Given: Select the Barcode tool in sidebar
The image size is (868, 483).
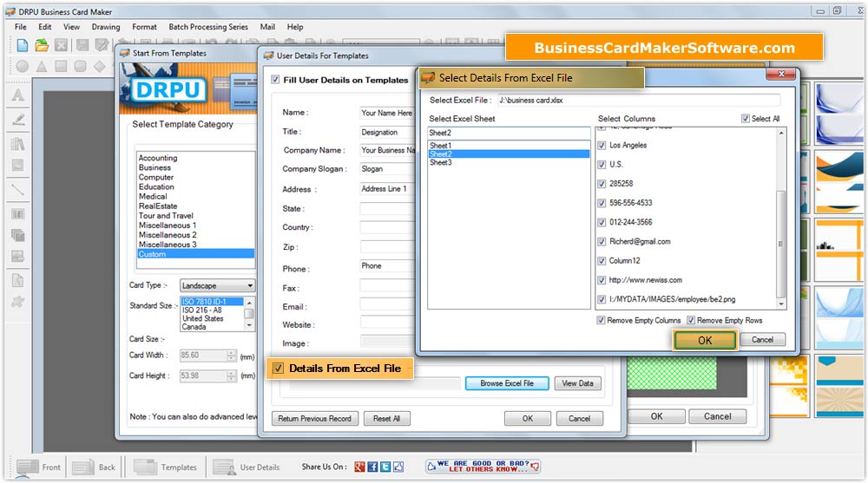Looking at the screenshot, I should point(17,213).
